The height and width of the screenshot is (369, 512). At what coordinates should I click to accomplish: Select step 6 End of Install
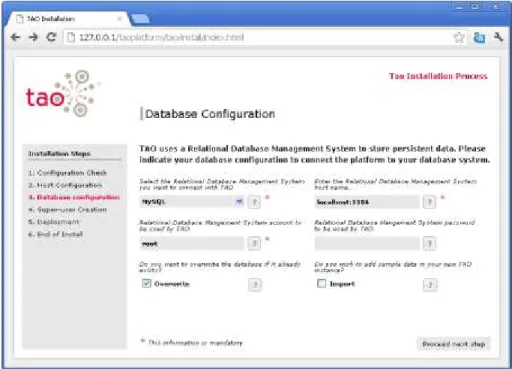(x=56, y=234)
